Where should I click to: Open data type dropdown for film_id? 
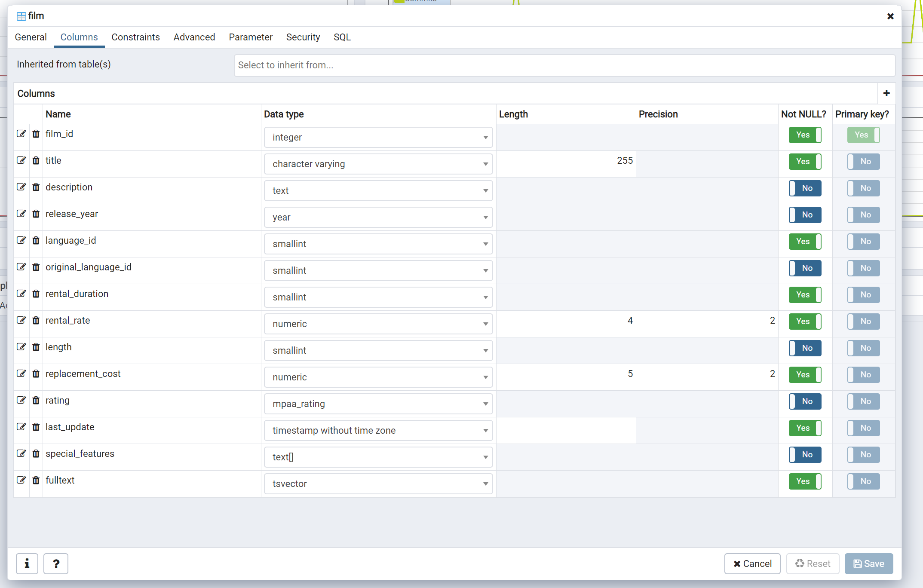(378, 137)
